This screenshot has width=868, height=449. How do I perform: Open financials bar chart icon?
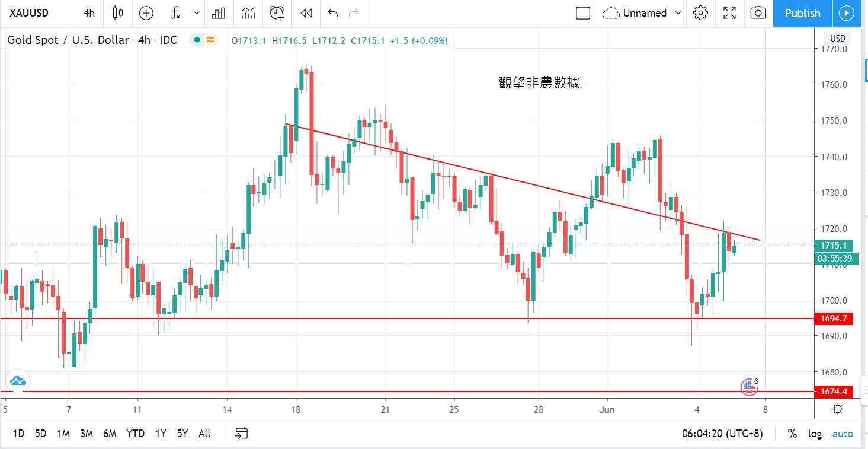click(x=219, y=13)
